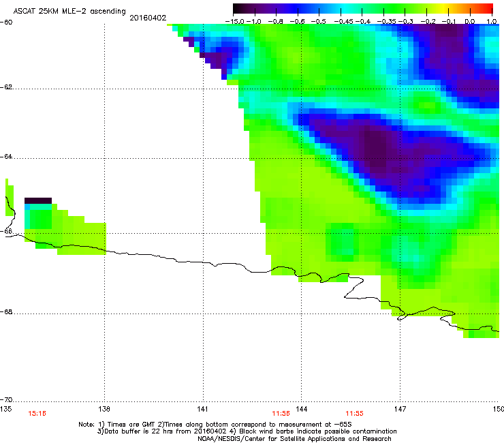Click the 144 longitude label

[301, 409]
